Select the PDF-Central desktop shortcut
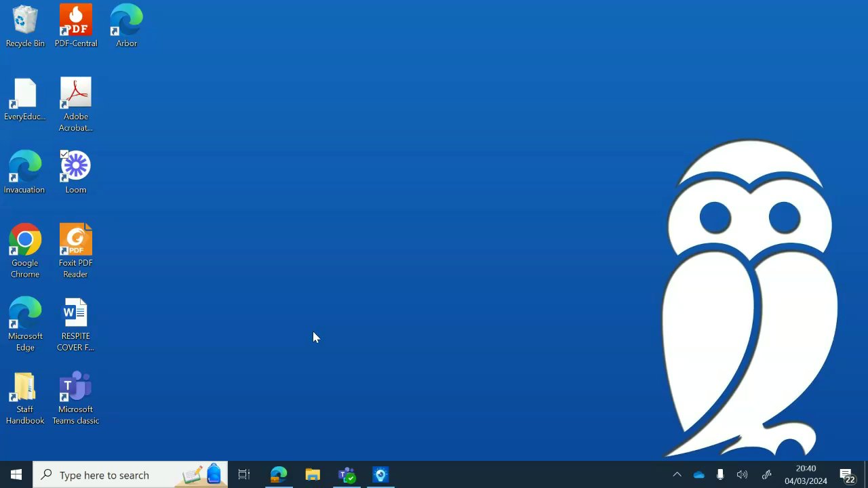The width and height of the screenshot is (868, 488). (76, 26)
